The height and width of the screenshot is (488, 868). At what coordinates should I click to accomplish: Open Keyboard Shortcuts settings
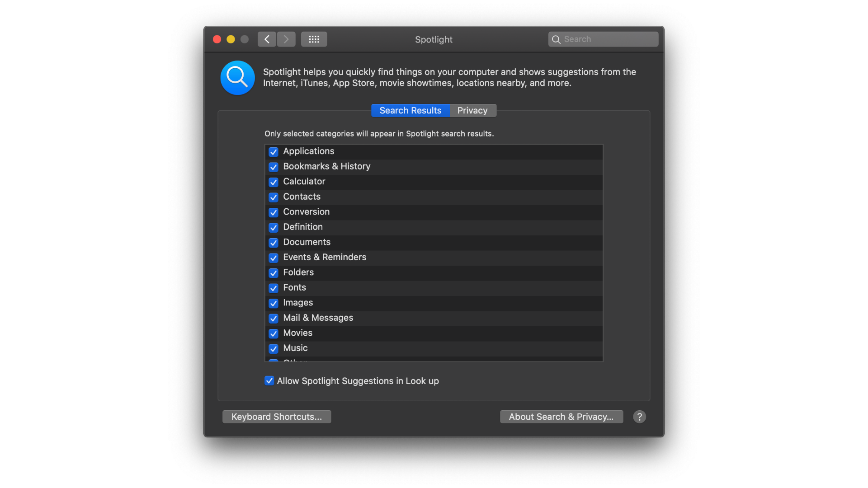click(x=277, y=417)
